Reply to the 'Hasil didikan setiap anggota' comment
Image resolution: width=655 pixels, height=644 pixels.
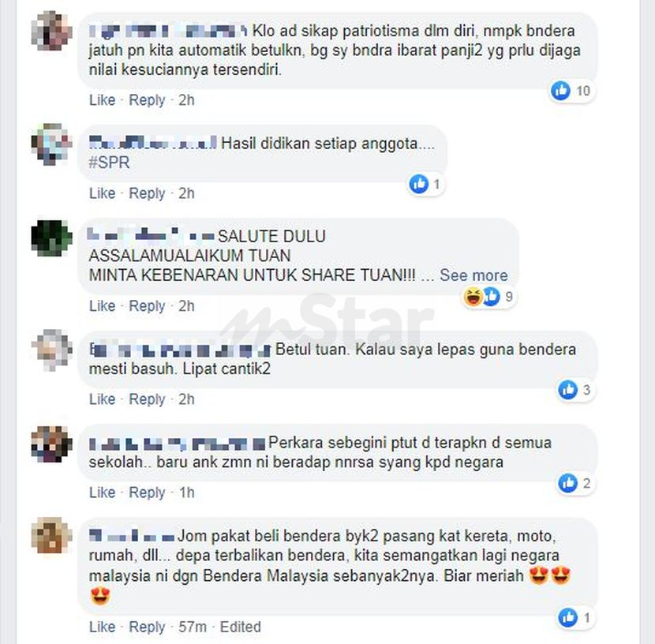pyautogui.click(x=147, y=193)
